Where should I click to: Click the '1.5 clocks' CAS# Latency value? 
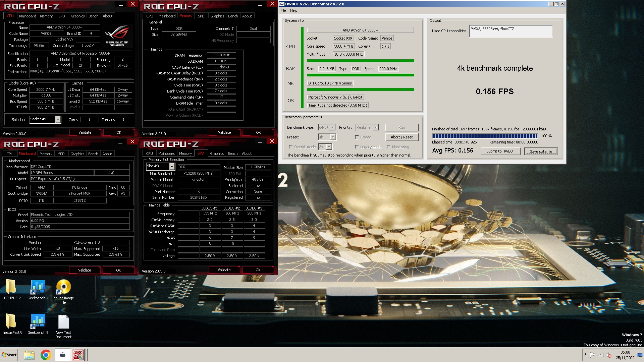[221, 67]
